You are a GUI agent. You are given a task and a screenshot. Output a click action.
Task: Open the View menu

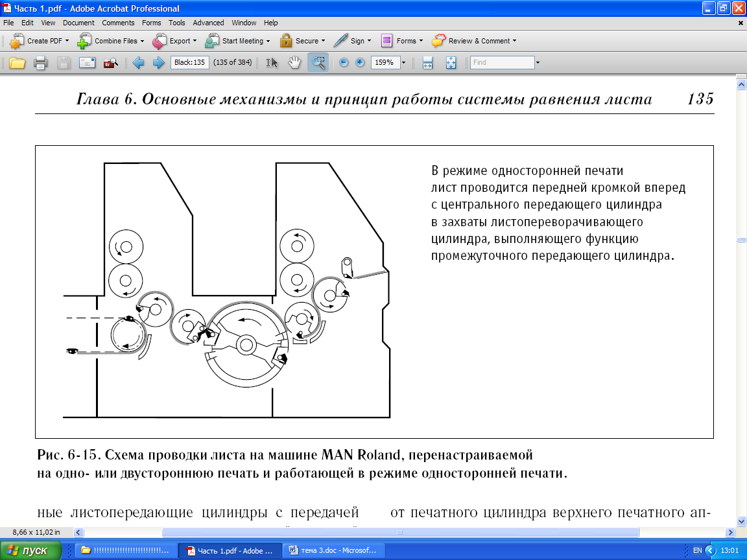click(x=48, y=23)
